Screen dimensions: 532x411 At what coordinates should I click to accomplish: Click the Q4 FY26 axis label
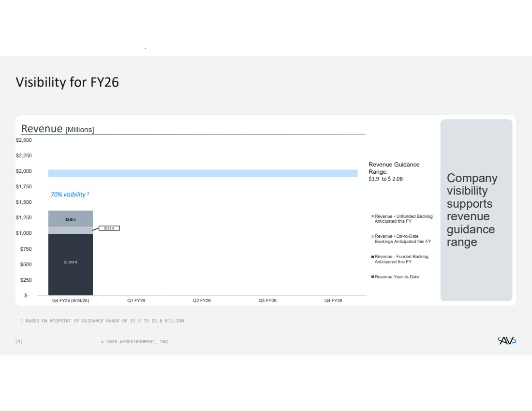point(333,301)
